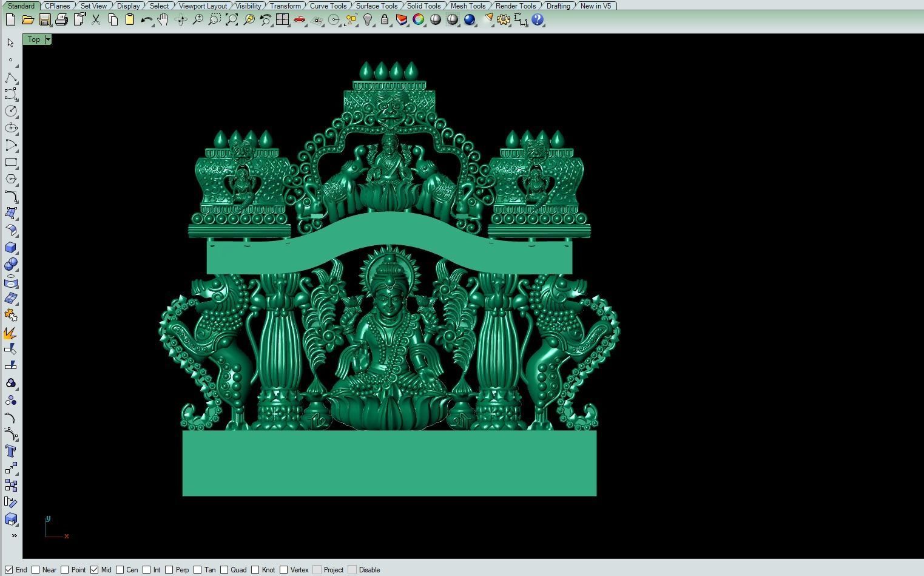Switch to the Render Tools tab
Screen dimensions: 924x576
point(516,5)
